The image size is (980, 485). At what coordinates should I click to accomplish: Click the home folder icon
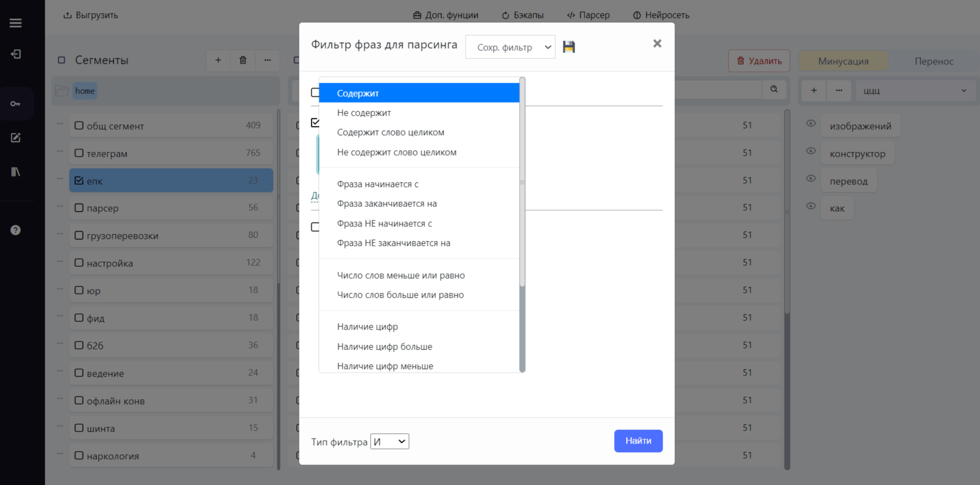pos(62,91)
